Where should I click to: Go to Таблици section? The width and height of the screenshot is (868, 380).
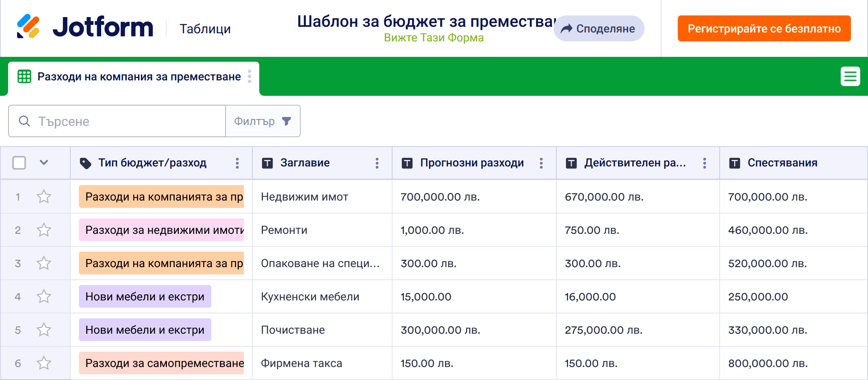(x=205, y=29)
